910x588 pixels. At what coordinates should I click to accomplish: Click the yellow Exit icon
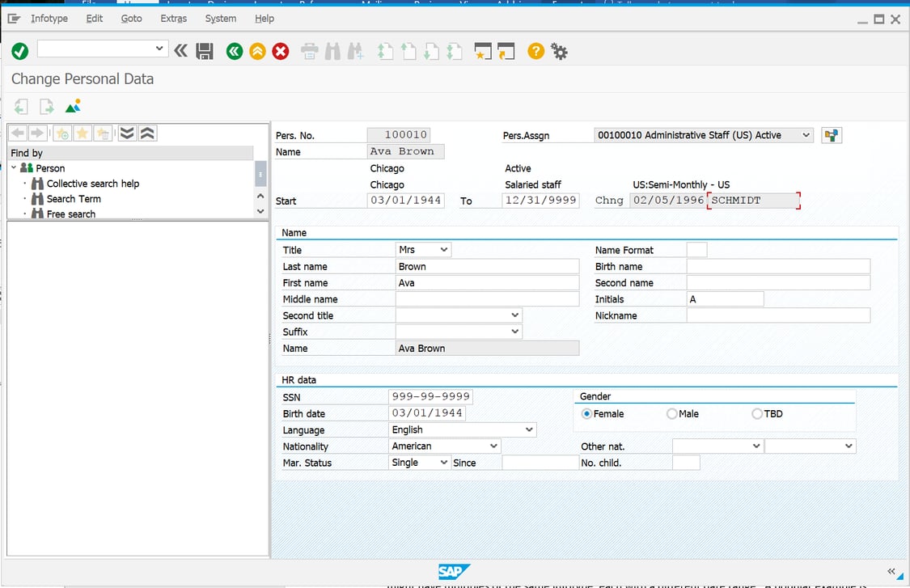click(256, 50)
